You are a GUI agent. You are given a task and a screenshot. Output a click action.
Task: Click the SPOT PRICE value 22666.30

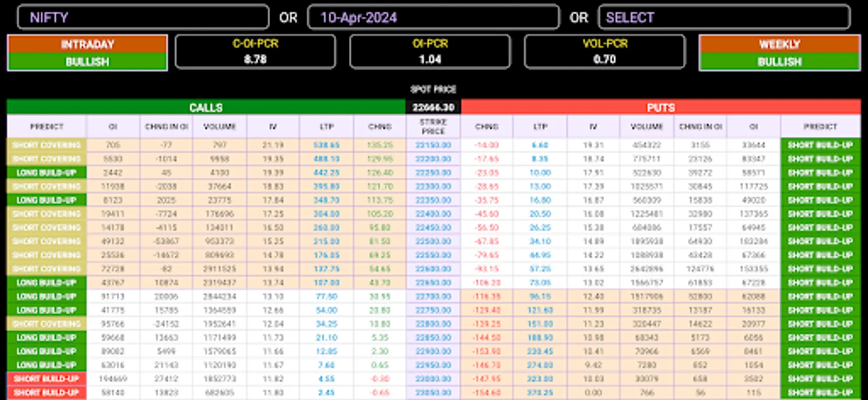pyautogui.click(x=433, y=107)
